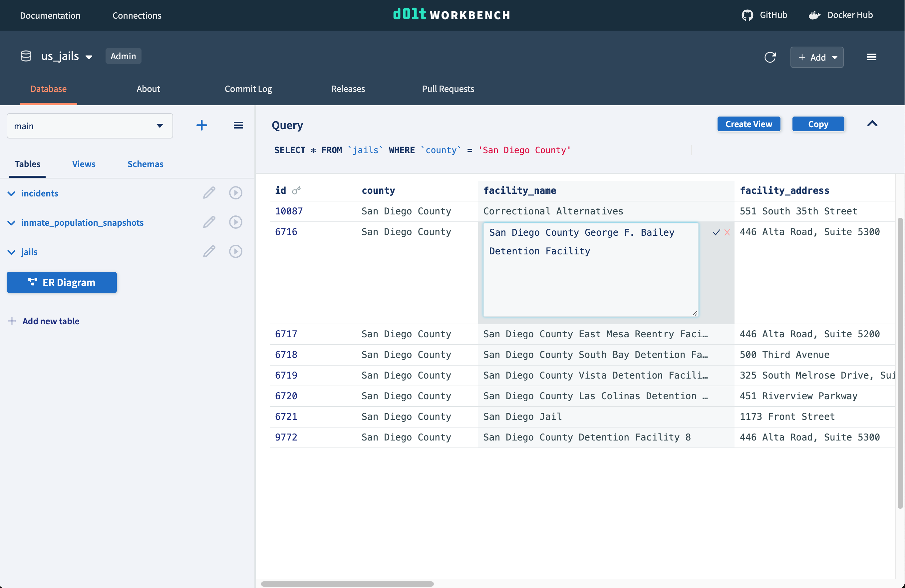905x588 pixels.
Task: Click the Correctional Alternatives cell
Action: point(553,211)
